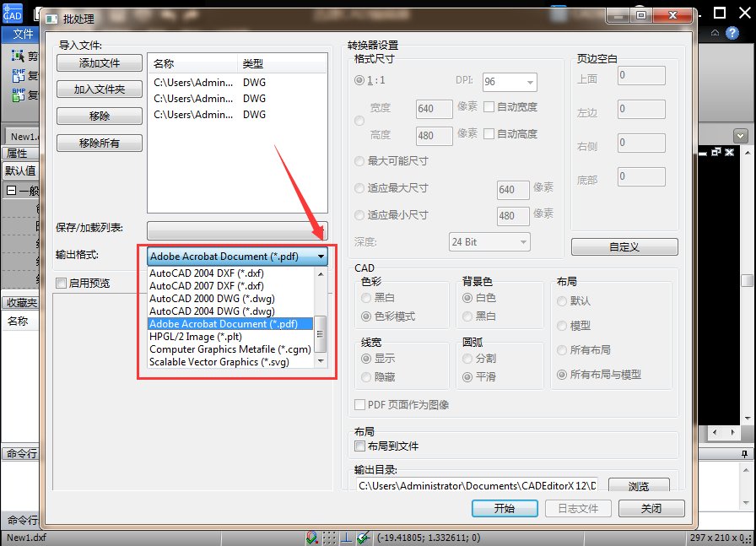Toggle the grid dots icon in status bar

tap(329, 537)
